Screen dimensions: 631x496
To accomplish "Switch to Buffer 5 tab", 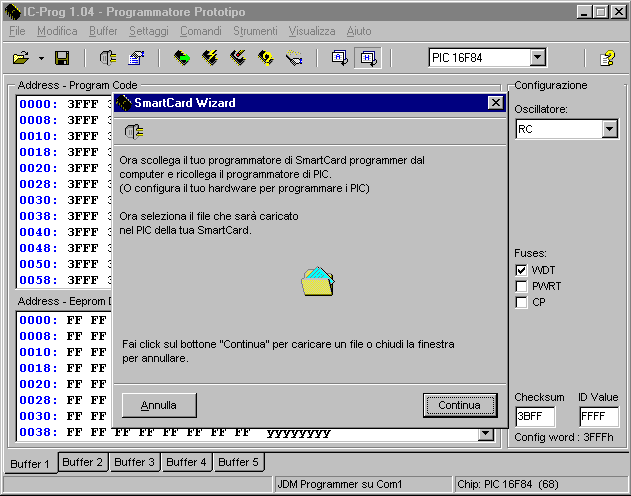I will coord(238,462).
